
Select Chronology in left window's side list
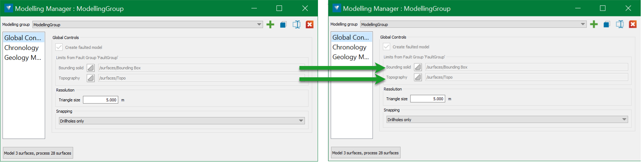click(x=21, y=48)
